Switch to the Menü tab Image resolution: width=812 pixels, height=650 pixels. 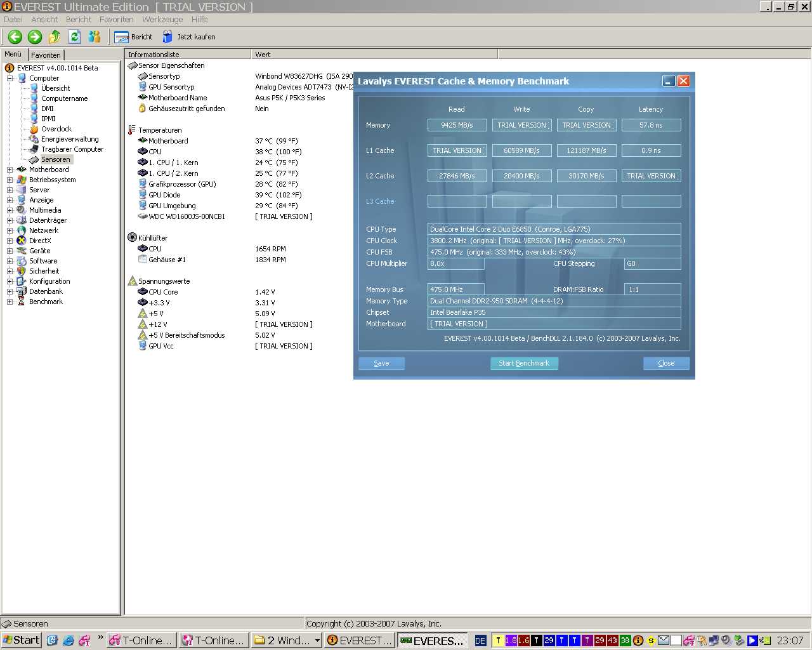(13, 55)
